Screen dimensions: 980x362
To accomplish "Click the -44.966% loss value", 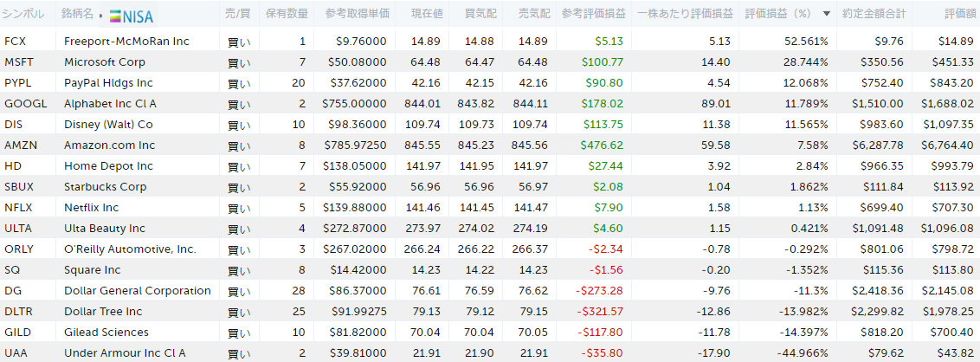I will [x=803, y=352].
